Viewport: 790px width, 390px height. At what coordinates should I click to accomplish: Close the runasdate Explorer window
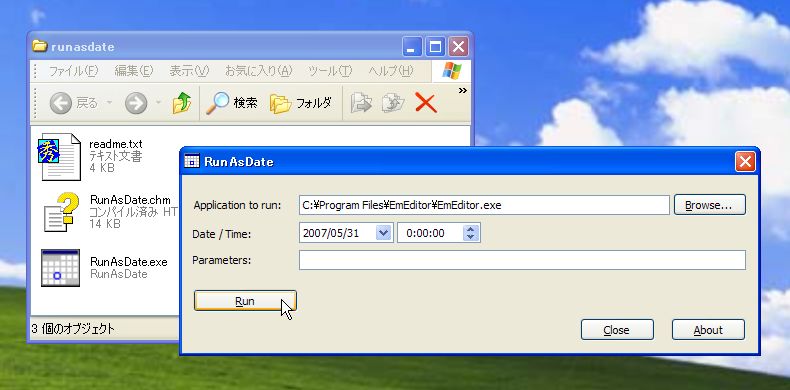(x=458, y=47)
